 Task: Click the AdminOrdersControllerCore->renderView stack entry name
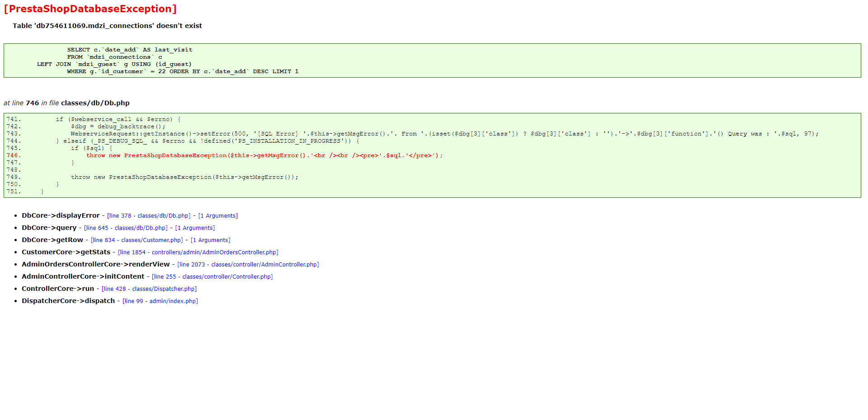96,265
